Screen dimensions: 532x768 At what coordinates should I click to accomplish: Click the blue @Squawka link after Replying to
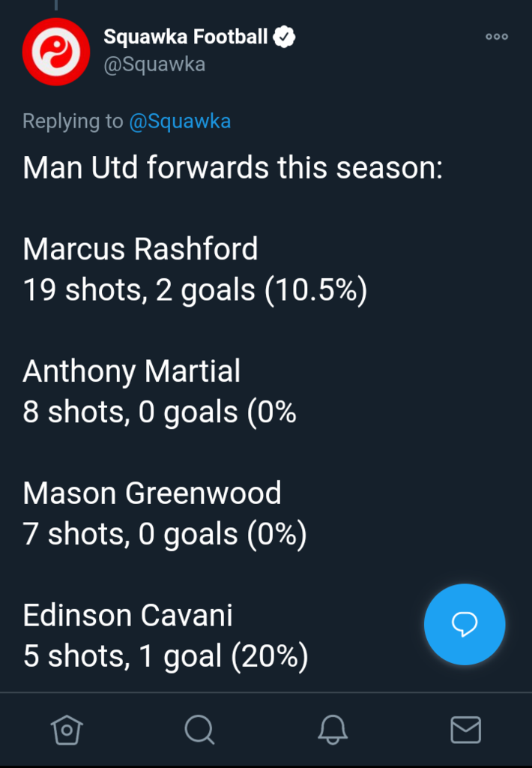point(180,121)
